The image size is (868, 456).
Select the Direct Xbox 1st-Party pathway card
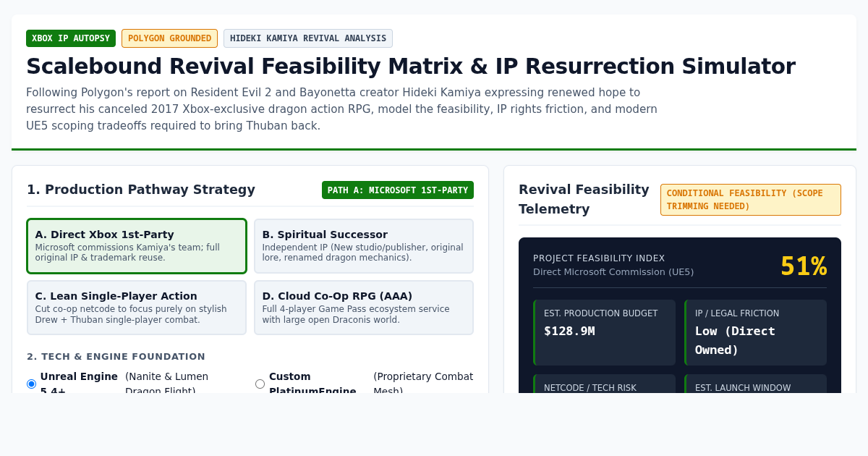click(x=137, y=246)
